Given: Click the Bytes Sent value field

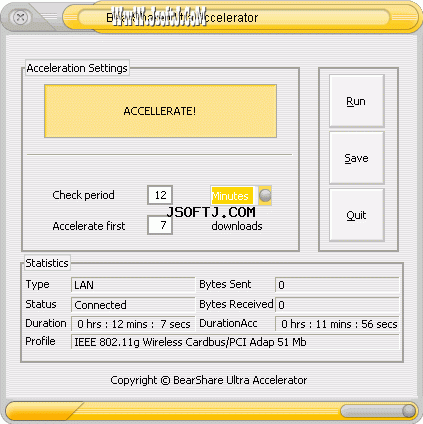Looking at the screenshot, I should (x=337, y=285).
